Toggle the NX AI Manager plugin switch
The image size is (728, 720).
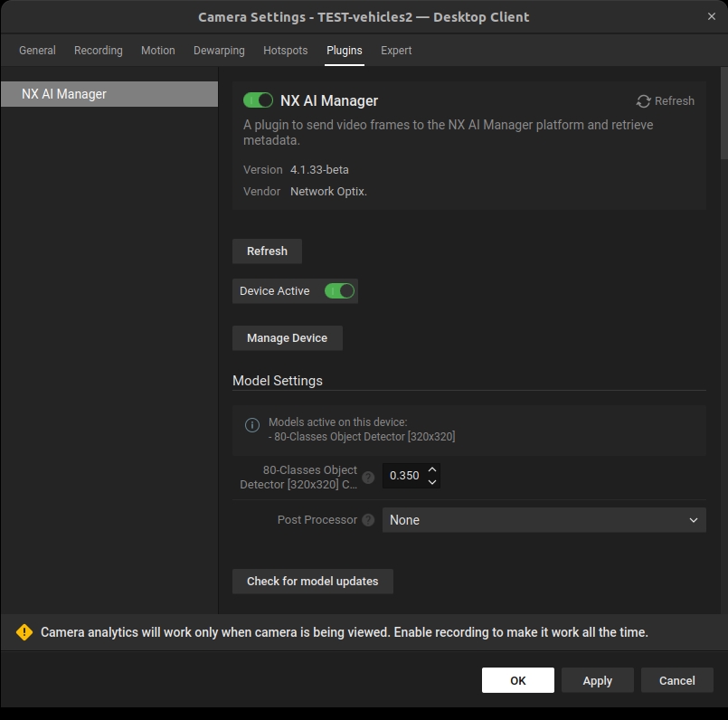[x=259, y=100]
